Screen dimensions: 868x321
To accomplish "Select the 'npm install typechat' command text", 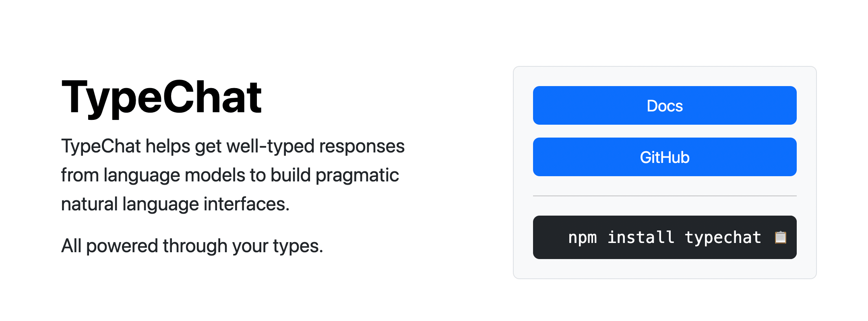I will click(x=664, y=237).
